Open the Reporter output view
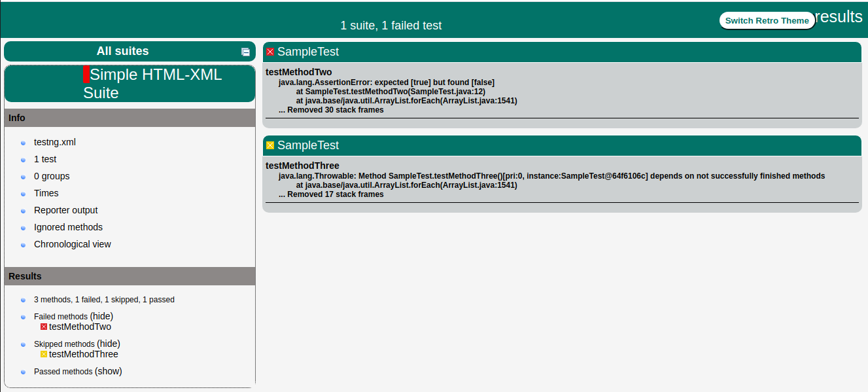Image resolution: width=868 pixels, height=392 pixels. click(x=65, y=210)
